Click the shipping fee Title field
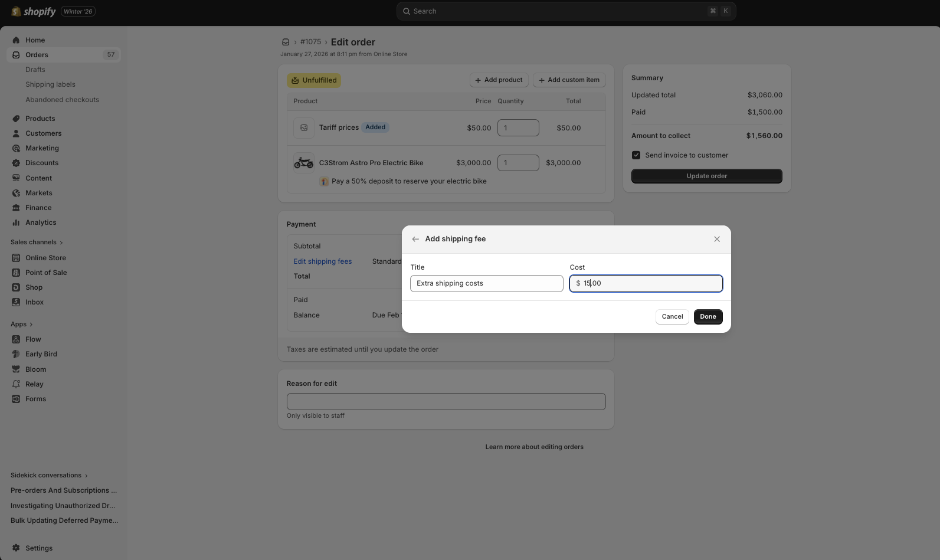940x560 pixels. click(487, 283)
